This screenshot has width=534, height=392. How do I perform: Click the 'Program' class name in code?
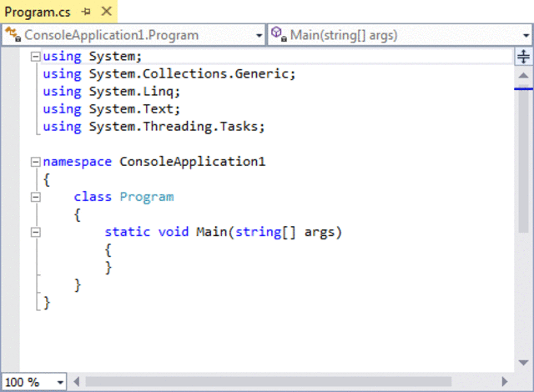[147, 197]
